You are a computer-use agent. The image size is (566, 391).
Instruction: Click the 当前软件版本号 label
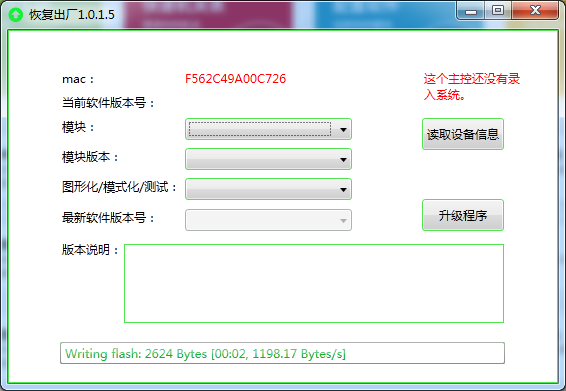coord(108,103)
